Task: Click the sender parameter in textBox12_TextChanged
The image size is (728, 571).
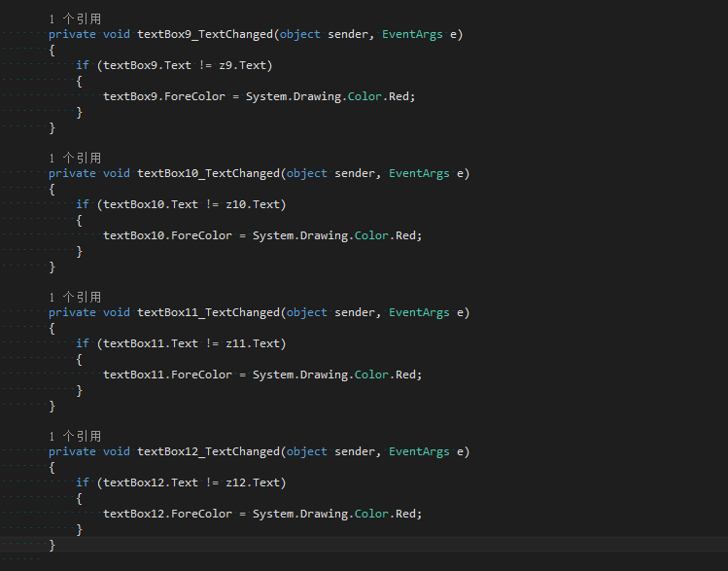Action: [354, 451]
